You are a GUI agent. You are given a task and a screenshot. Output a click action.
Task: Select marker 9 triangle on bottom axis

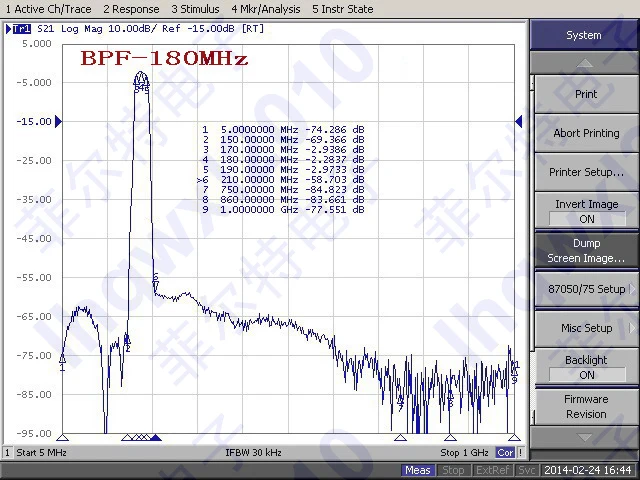coord(514,438)
